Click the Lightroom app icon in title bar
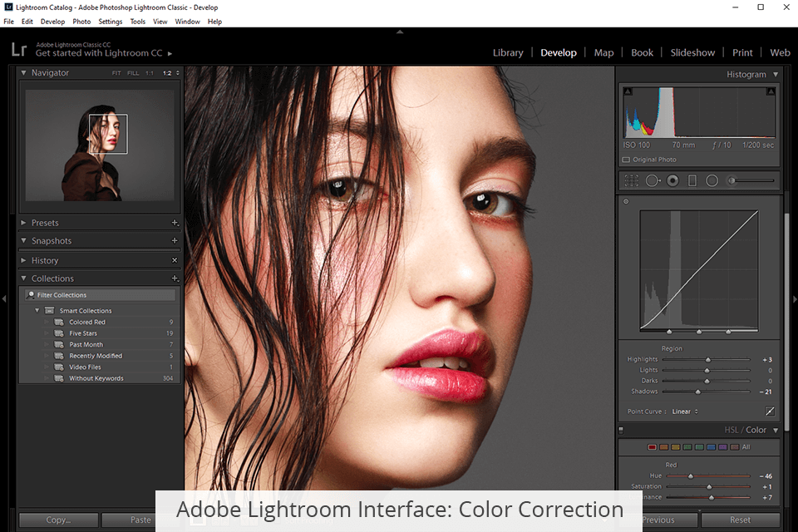This screenshot has width=798, height=532. click(x=8, y=7)
